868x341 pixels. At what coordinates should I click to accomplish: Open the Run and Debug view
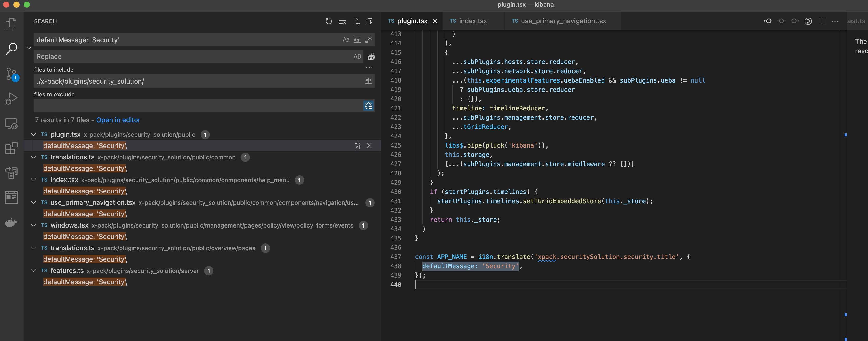(x=11, y=99)
